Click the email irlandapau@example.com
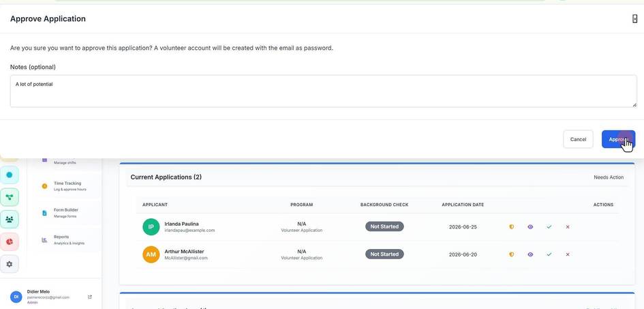The image size is (644, 309). click(x=189, y=231)
